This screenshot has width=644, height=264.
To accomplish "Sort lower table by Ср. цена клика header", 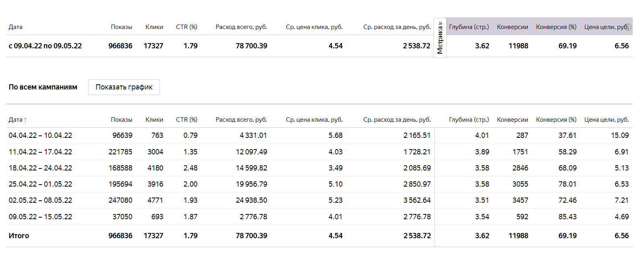I will (314, 120).
